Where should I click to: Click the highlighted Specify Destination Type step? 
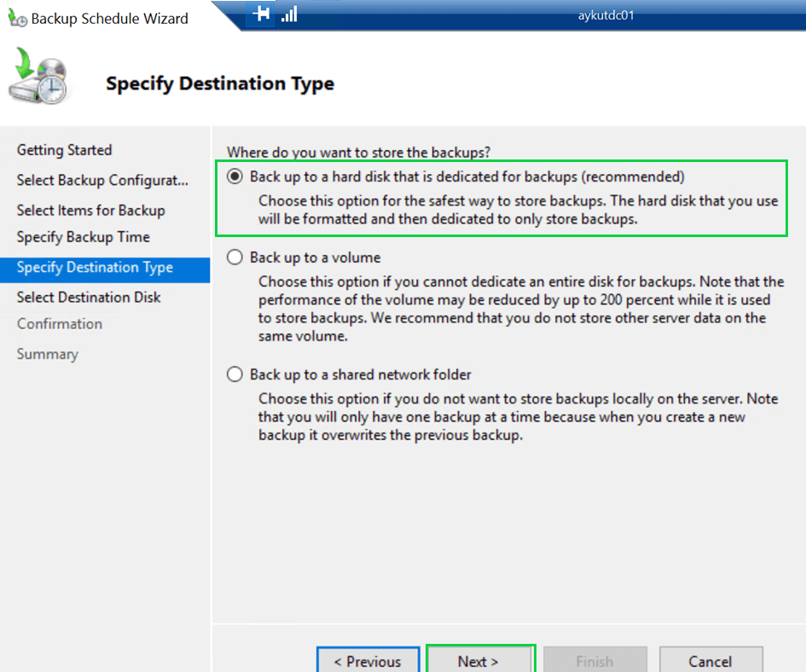pyautogui.click(x=95, y=268)
